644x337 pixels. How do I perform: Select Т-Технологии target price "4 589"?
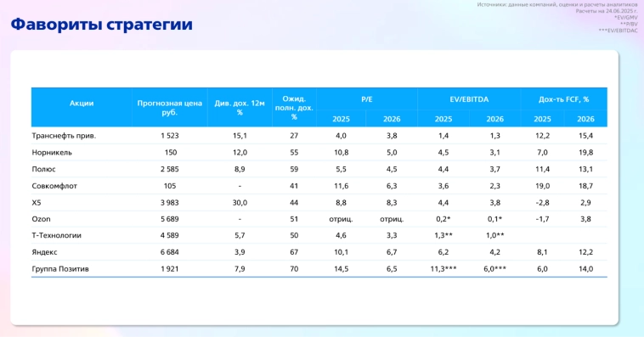(x=170, y=236)
